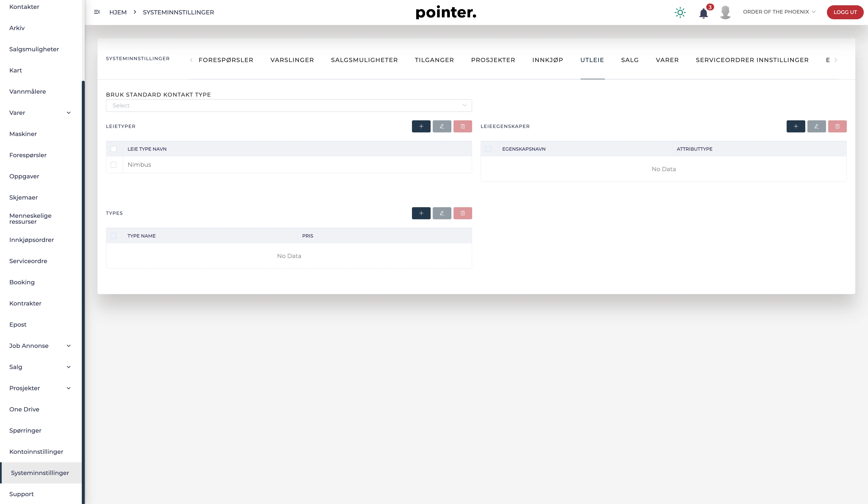
Task: Open Booking in sidebar
Action: 22,282
